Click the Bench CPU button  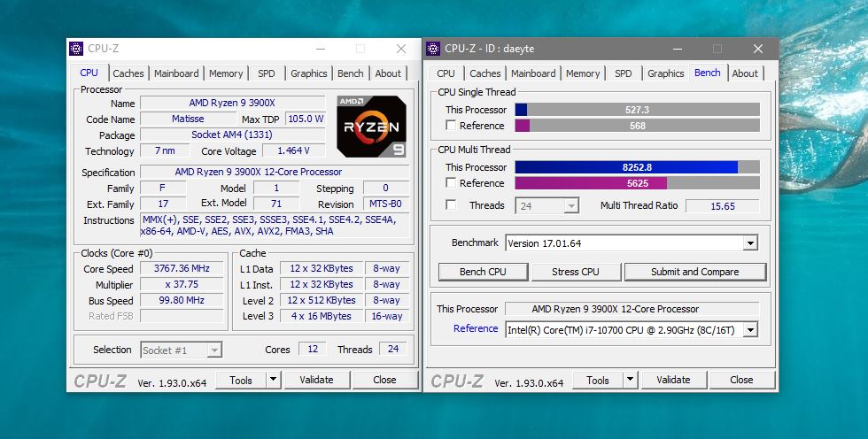click(x=483, y=272)
